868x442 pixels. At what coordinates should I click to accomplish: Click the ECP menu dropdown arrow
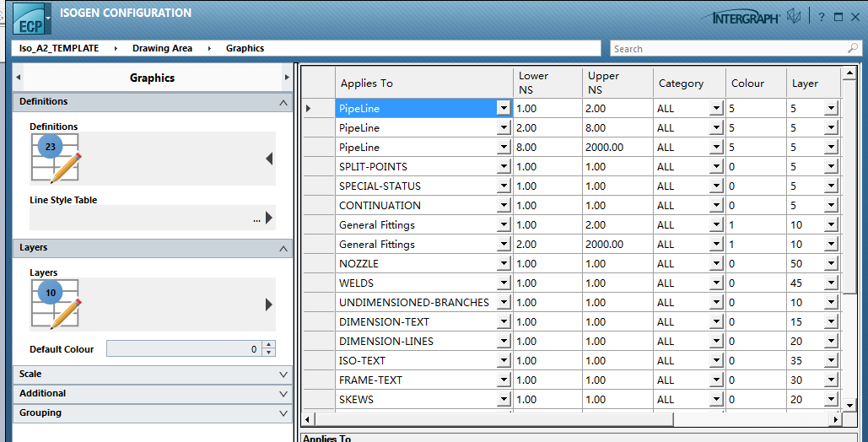tap(48, 18)
